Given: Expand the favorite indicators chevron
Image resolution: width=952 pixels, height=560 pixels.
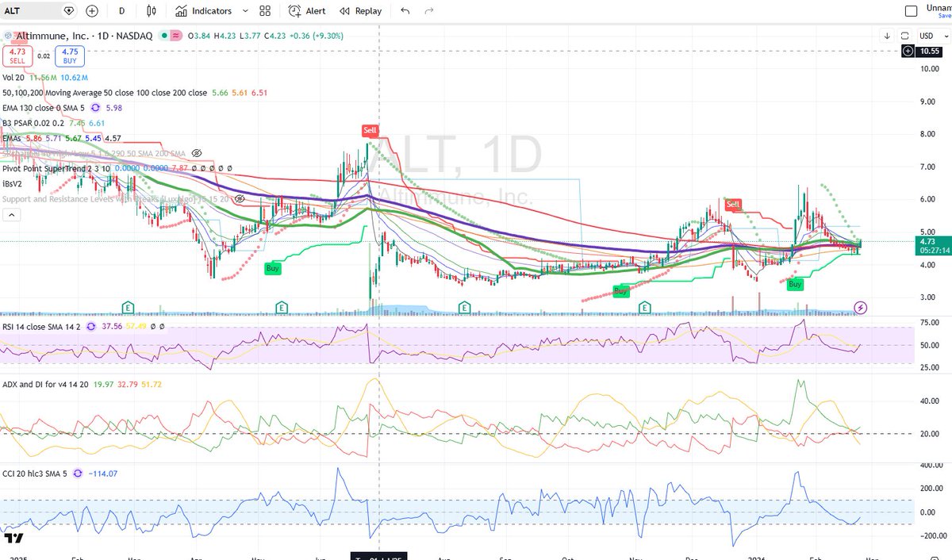Looking at the screenshot, I should coord(246,11).
